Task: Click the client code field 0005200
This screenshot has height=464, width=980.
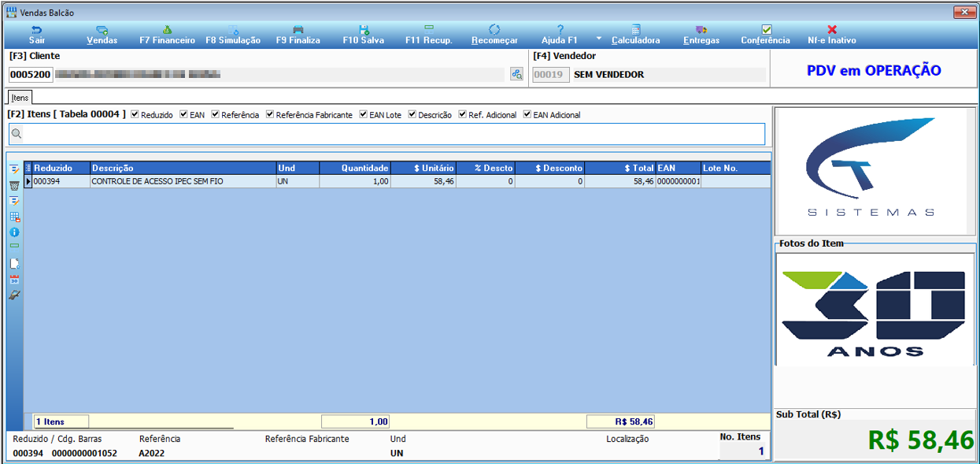Action: coord(31,75)
